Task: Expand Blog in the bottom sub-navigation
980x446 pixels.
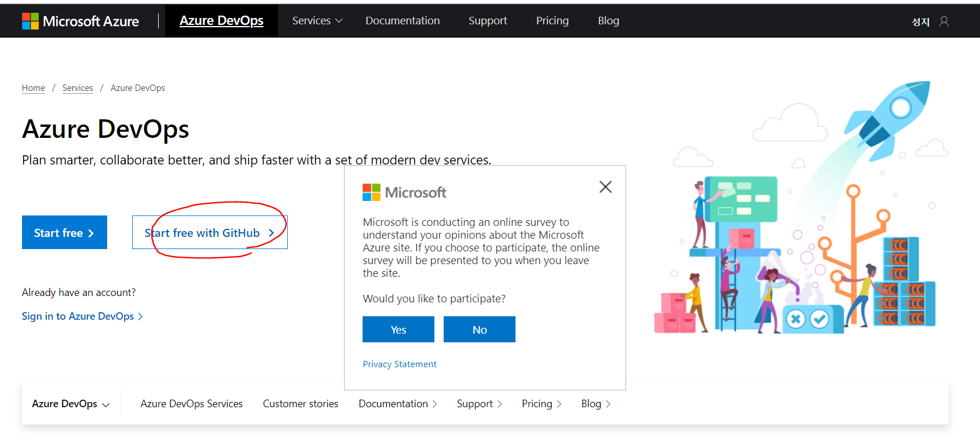Action: coord(596,404)
